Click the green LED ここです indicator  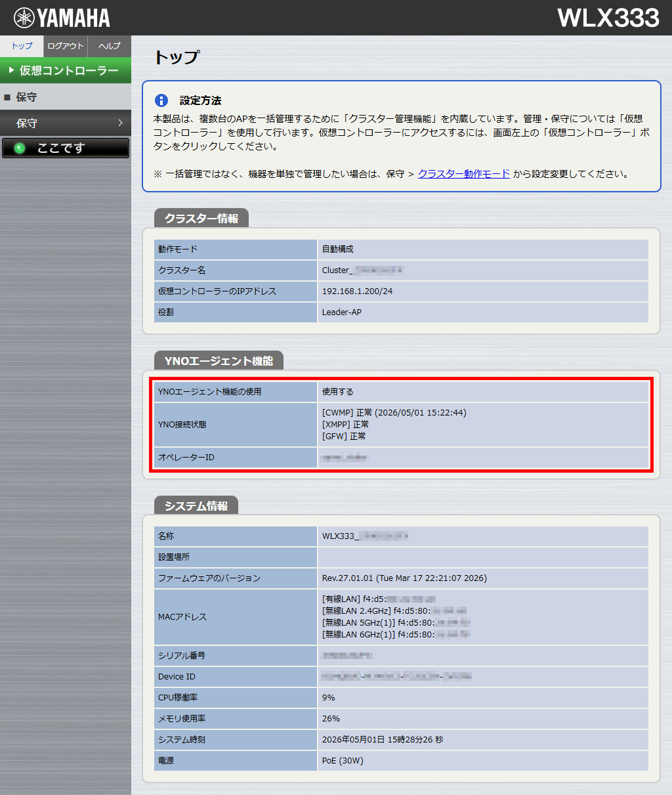20,148
